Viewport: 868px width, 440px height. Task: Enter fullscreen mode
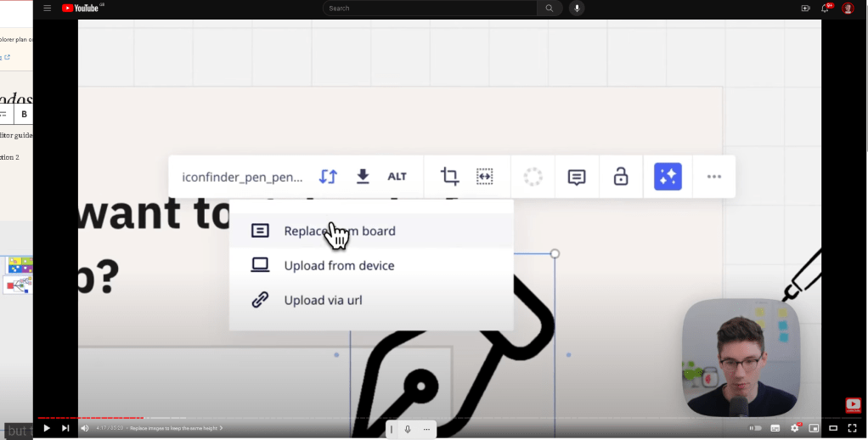(x=853, y=428)
